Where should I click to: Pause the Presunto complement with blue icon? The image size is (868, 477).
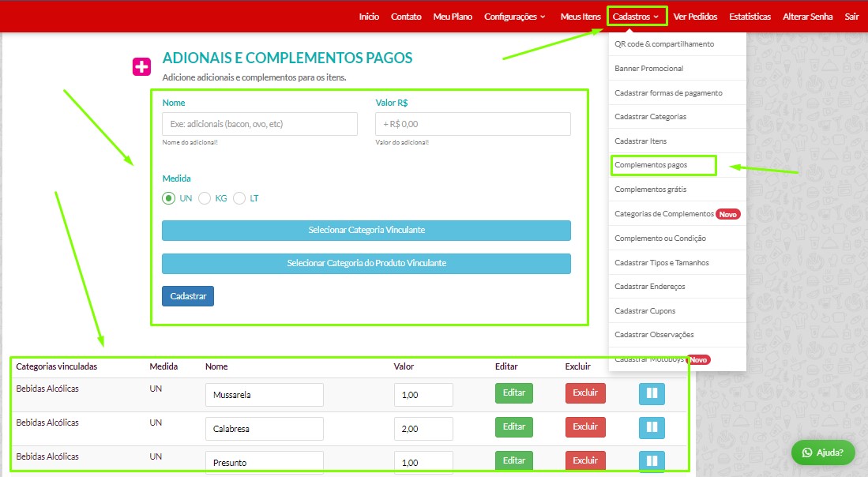(x=652, y=461)
